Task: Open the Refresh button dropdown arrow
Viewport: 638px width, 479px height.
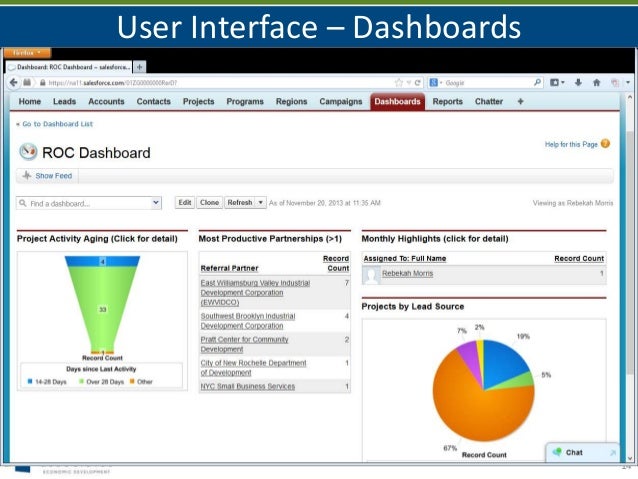Action: pyautogui.click(x=260, y=202)
